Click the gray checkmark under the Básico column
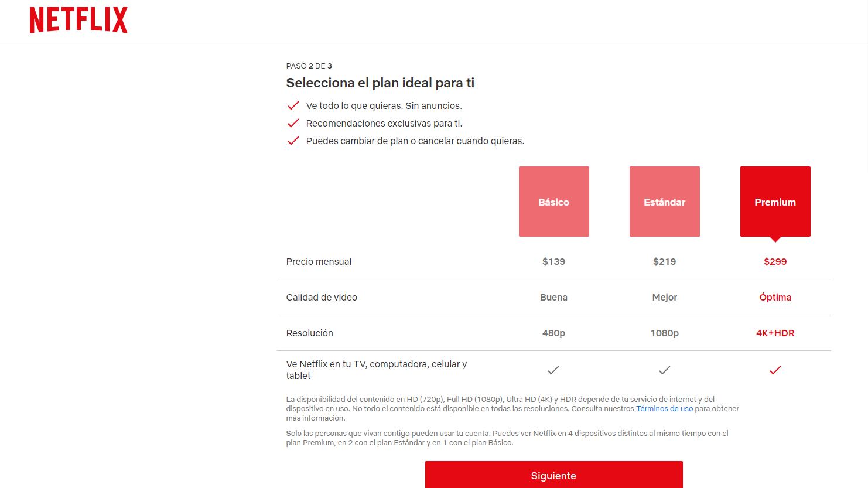This screenshot has height=488, width=868. [553, 370]
